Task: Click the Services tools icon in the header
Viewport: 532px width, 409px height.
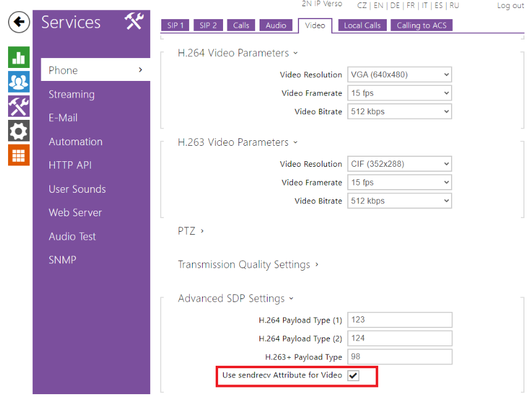Action: pyautogui.click(x=133, y=20)
